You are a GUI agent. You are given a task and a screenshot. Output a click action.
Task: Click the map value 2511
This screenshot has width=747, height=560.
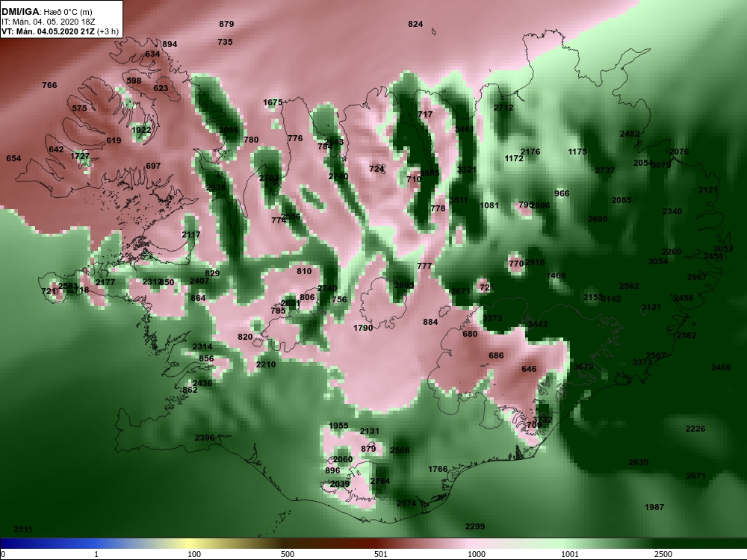(x=23, y=529)
